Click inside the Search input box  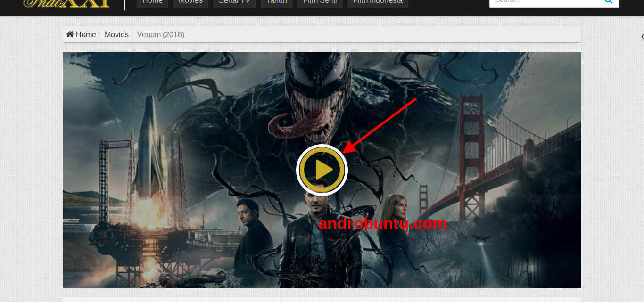pyautogui.click(x=542, y=2)
